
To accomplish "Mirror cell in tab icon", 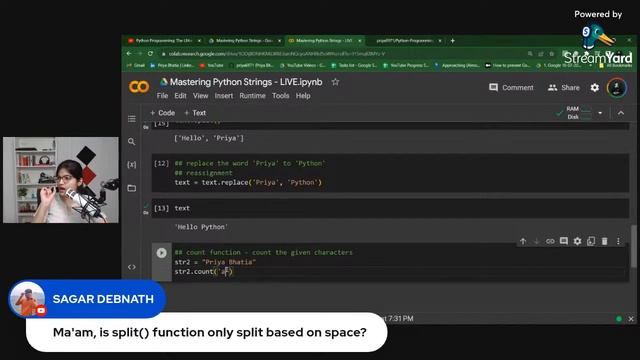I will 591,241.
